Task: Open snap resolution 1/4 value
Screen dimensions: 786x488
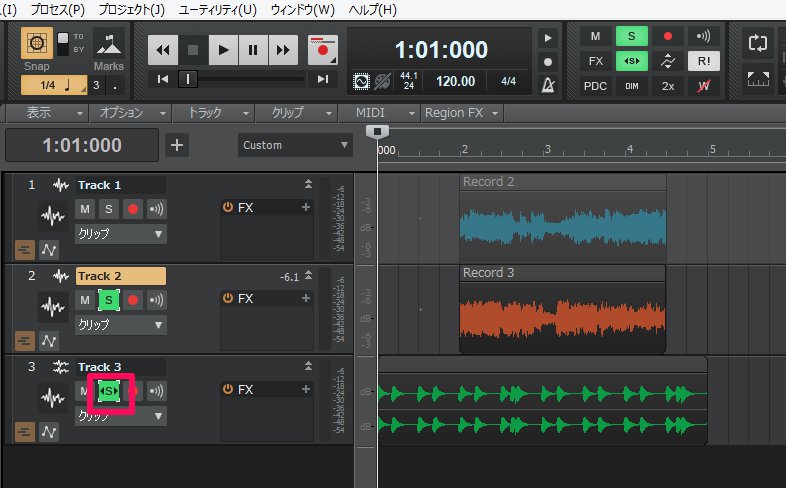Action: pos(54,85)
